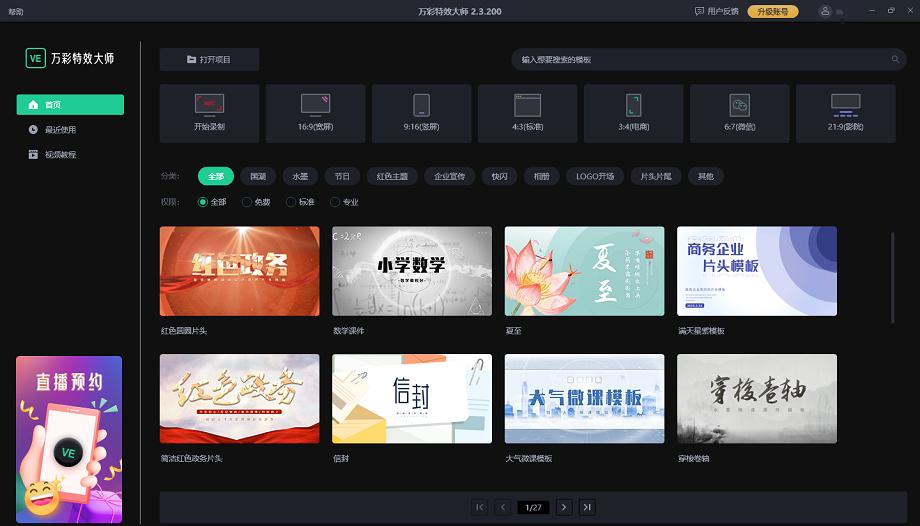Select the 专业 professional radio button

point(335,202)
